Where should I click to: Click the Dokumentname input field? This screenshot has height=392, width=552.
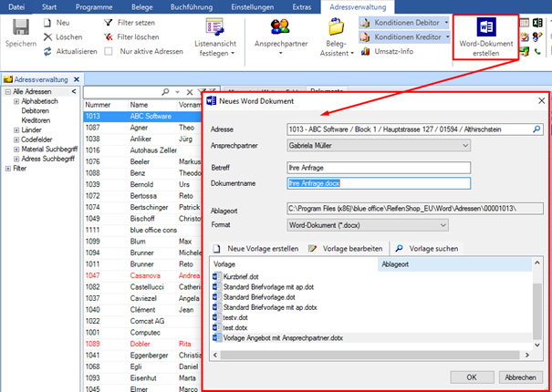[x=379, y=183]
